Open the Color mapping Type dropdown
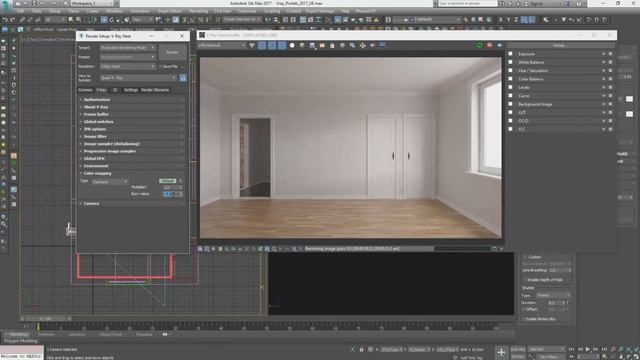The height and width of the screenshot is (360, 640). point(110,181)
